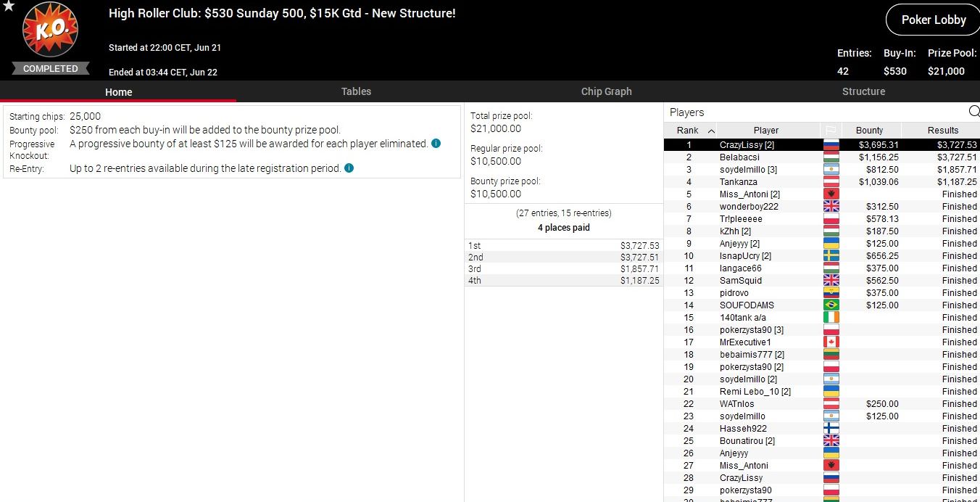980x502 pixels.
Task: Open the Structure tab
Action: point(863,91)
